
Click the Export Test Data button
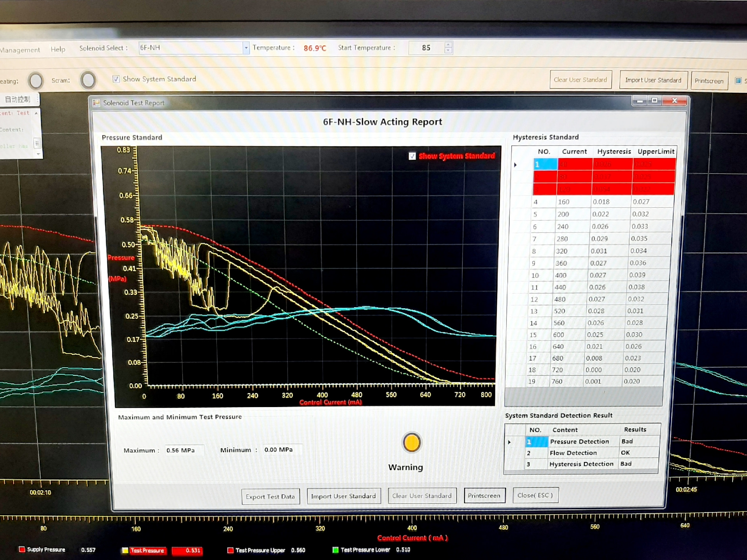(x=270, y=497)
